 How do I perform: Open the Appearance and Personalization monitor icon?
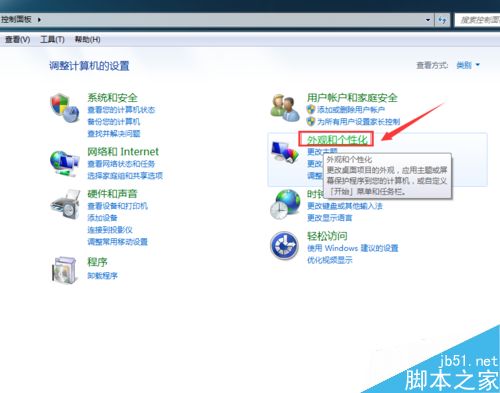click(285, 152)
